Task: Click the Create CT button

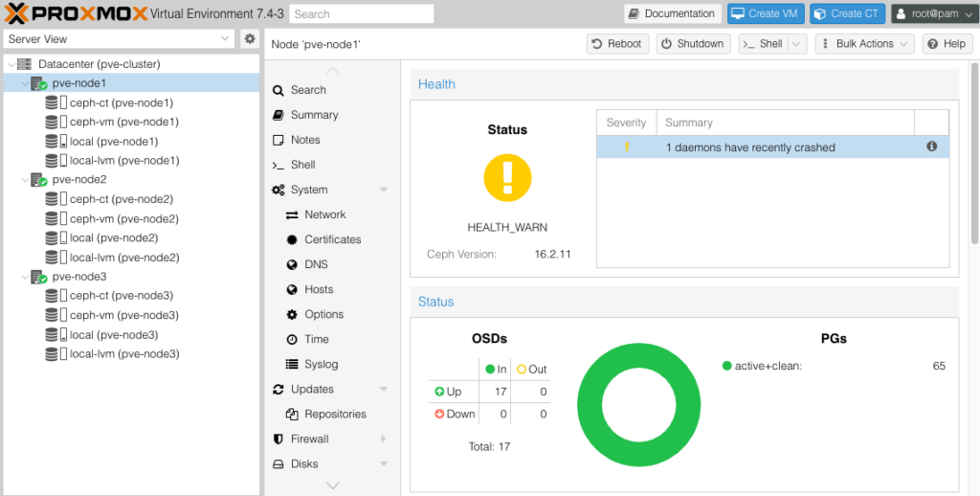Action: tap(848, 13)
